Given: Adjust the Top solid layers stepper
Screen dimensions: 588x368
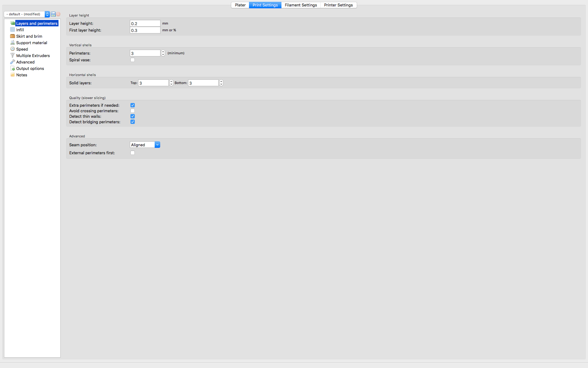Looking at the screenshot, I should (171, 83).
